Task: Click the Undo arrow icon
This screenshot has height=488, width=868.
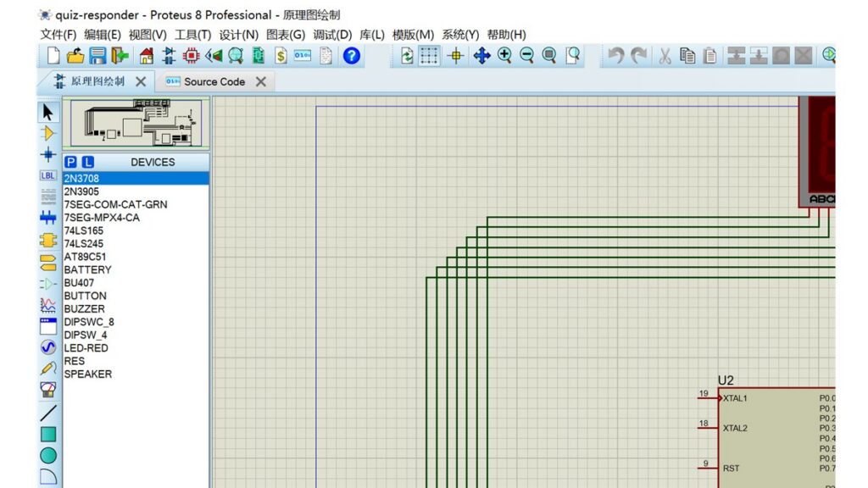Action: pyautogui.click(x=616, y=56)
